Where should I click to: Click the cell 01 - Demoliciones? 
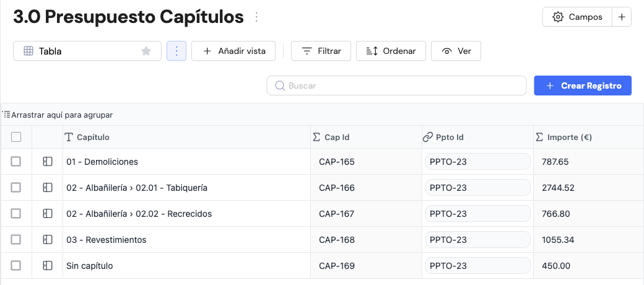tap(187, 162)
